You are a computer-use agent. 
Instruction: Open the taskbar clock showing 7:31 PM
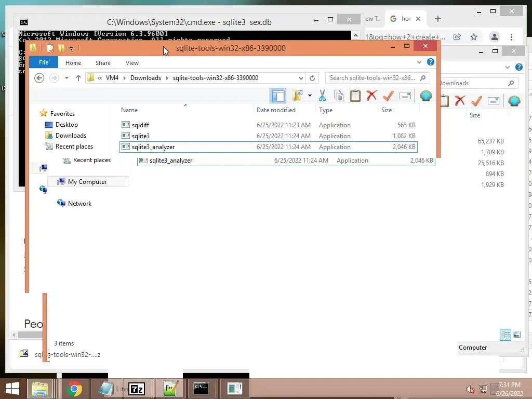pos(509,389)
